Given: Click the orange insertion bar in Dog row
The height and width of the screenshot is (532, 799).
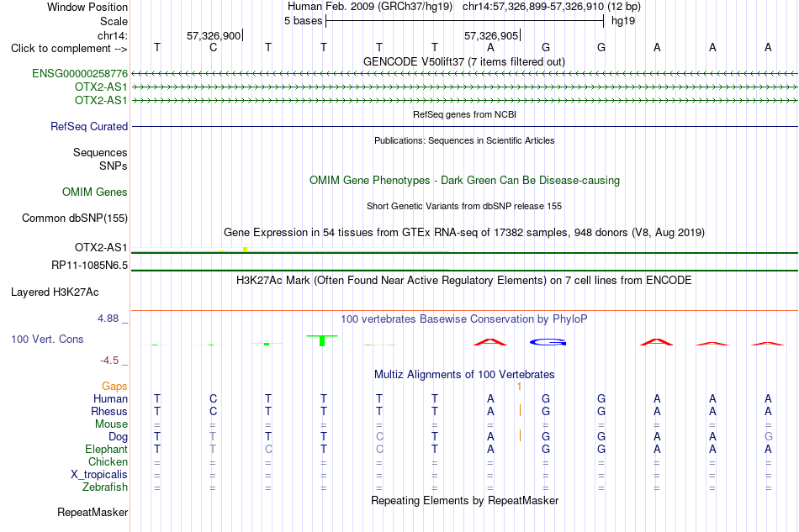Looking at the screenshot, I should [520, 435].
